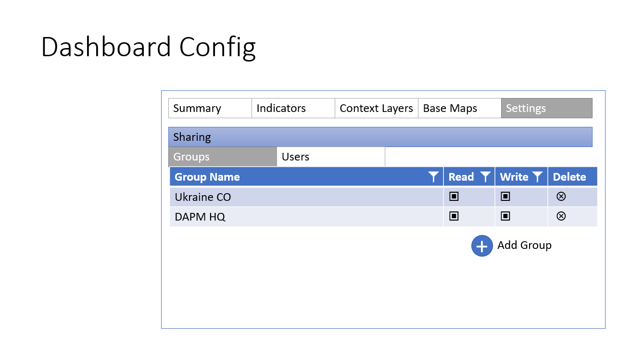Delete the Ukraine CO group
The image size is (644, 358).
[561, 196]
